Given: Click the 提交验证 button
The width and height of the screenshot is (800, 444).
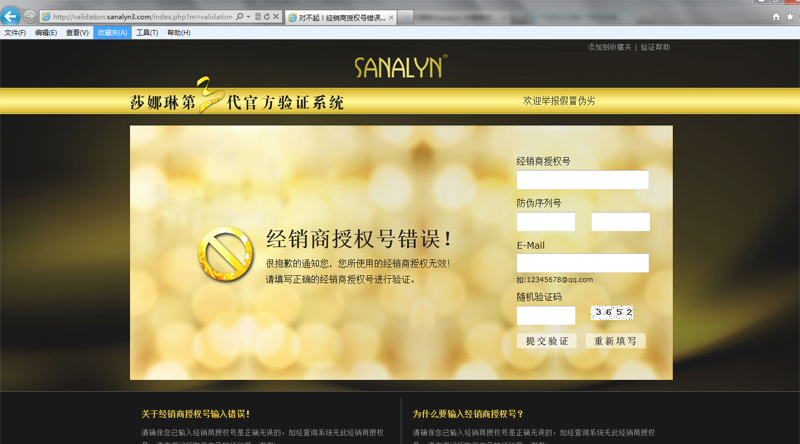Looking at the screenshot, I should (546, 341).
